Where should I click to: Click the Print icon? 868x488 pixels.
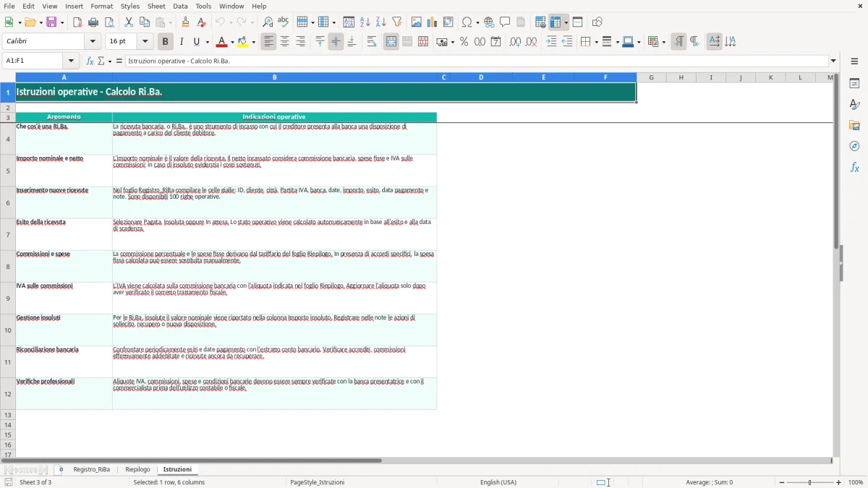click(93, 22)
